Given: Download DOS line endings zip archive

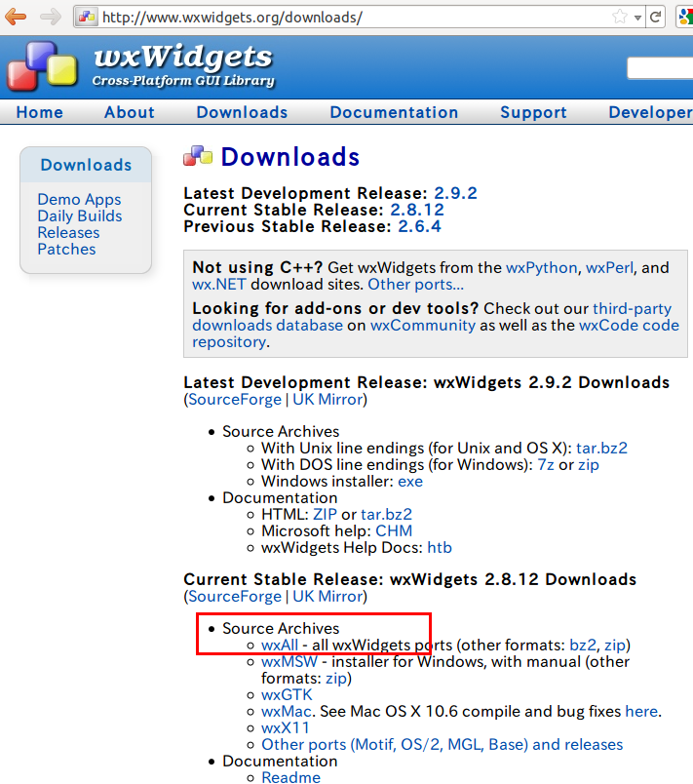Looking at the screenshot, I should pyautogui.click(x=588, y=465).
